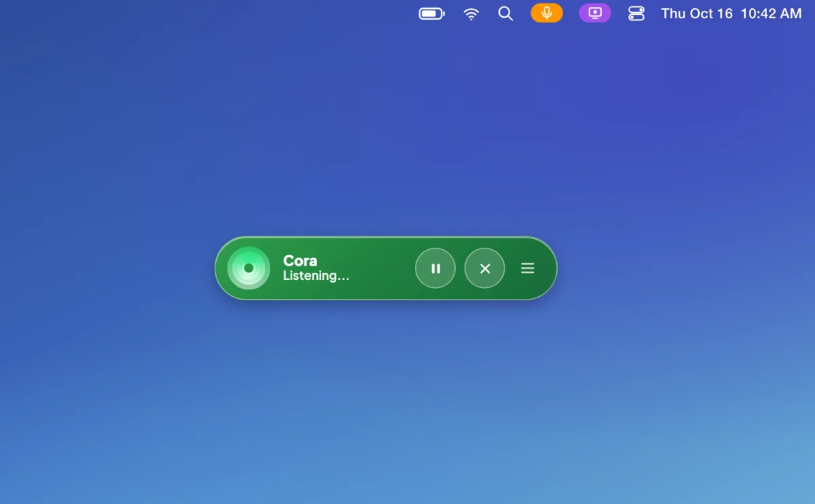Image resolution: width=815 pixels, height=504 pixels.
Task: Show battery status menu
Action: [x=432, y=14]
